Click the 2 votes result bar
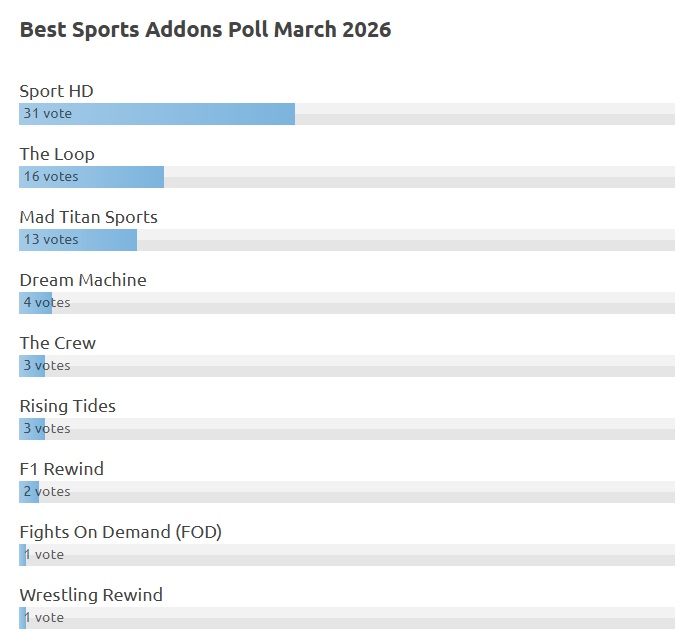The image size is (681, 643). (29, 492)
